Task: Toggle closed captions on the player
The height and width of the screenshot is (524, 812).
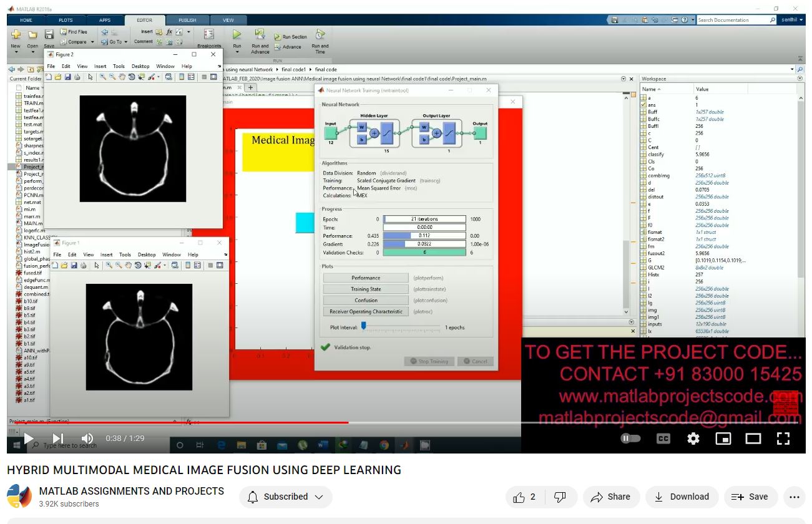Action: [x=663, y=439]
